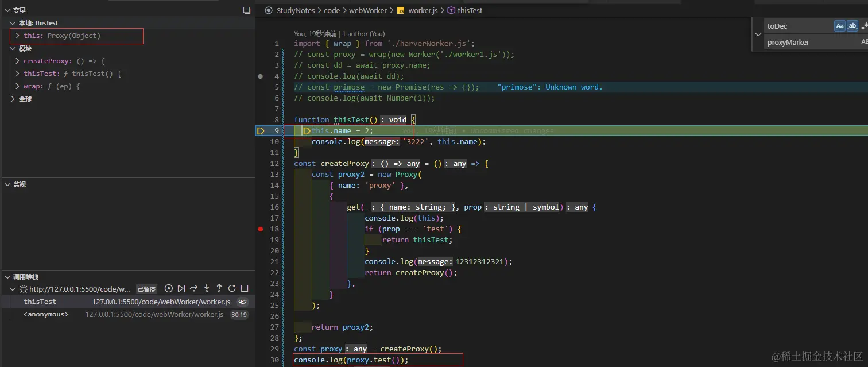Screen dimensions: 868x367
Task: Click the Step Into down-arrow icon
Action: 207,289
